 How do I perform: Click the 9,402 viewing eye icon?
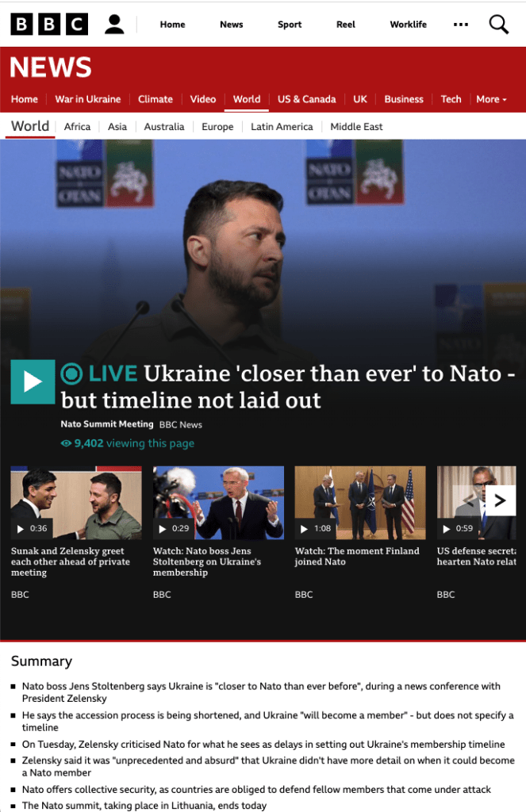coord(66,443)
